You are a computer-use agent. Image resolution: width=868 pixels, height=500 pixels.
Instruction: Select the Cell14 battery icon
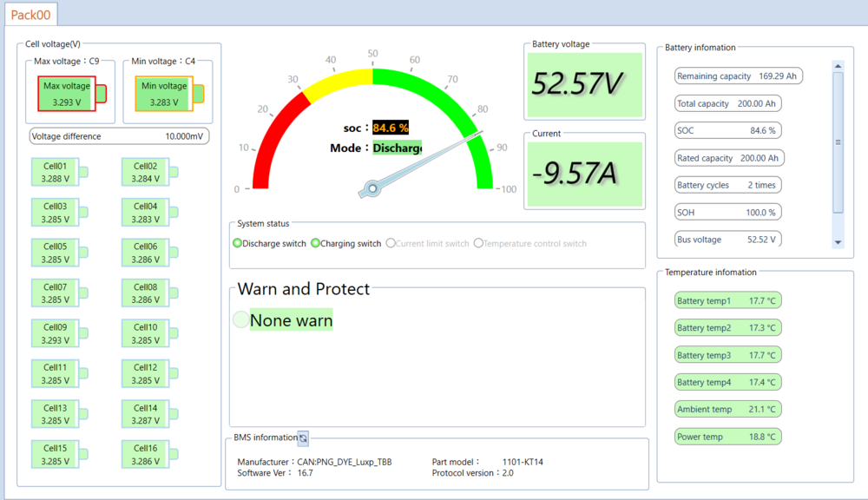point(149,414)
